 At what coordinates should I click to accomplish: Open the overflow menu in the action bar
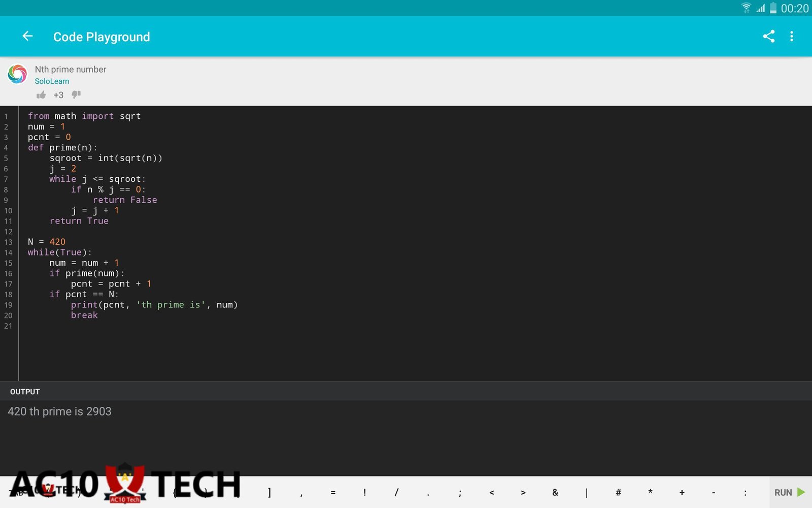(x=792, y=36)
